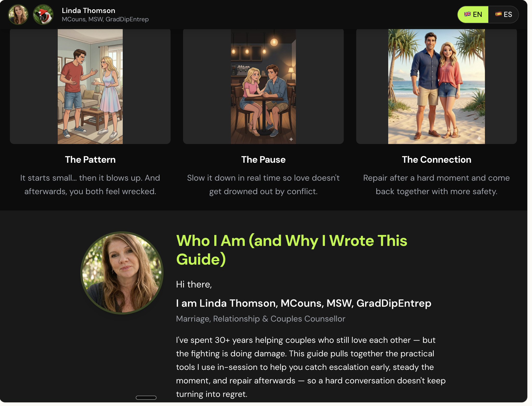Switch language to ES
The image size is (532, 406).
[503, 15]
